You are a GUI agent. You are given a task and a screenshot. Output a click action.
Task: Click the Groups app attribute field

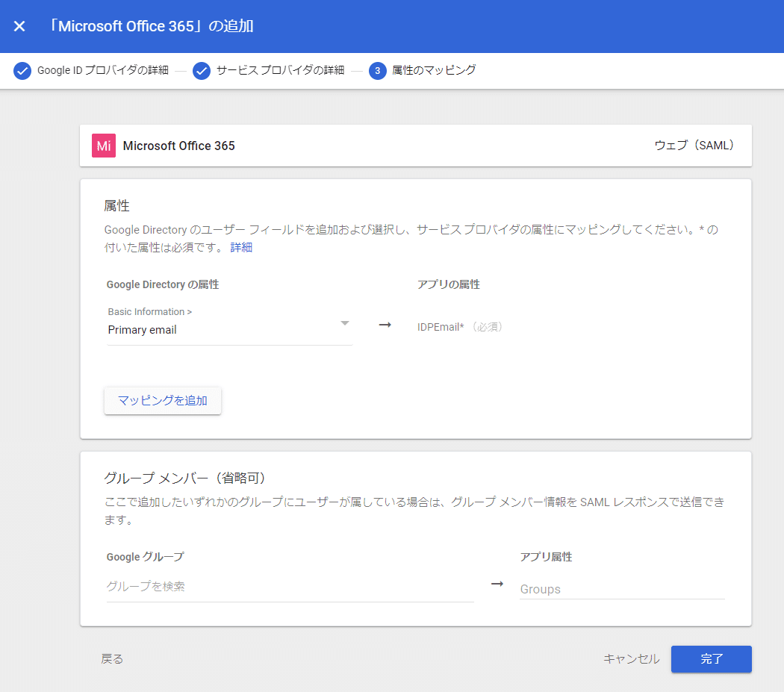(x=622, y=589)
